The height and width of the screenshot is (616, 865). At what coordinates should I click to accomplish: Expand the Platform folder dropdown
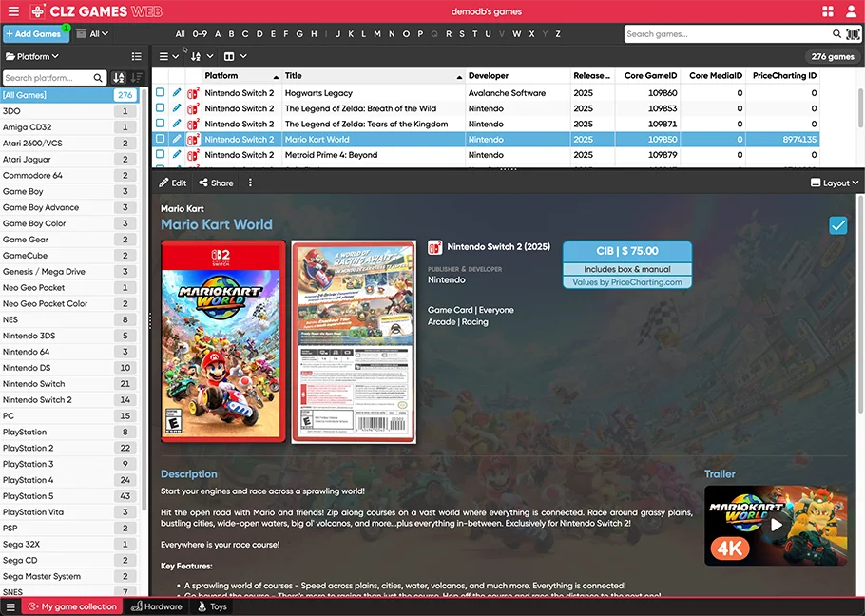coord(32,56)
